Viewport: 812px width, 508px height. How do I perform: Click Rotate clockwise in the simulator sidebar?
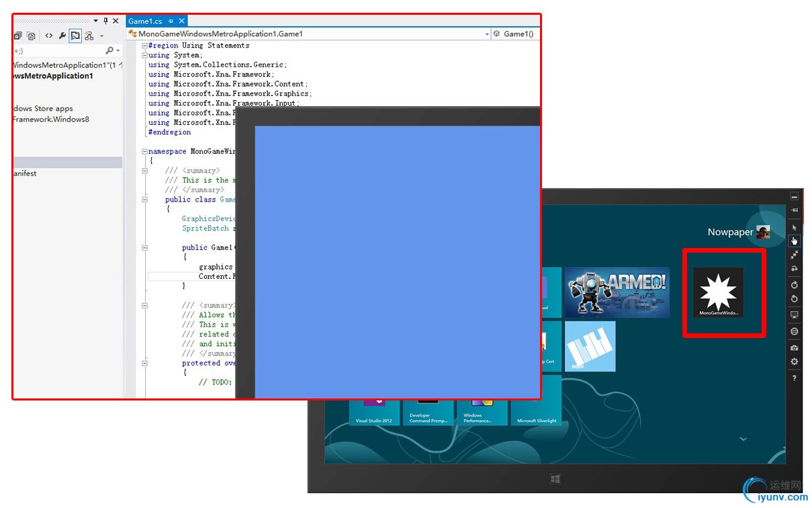click(795, 286)
